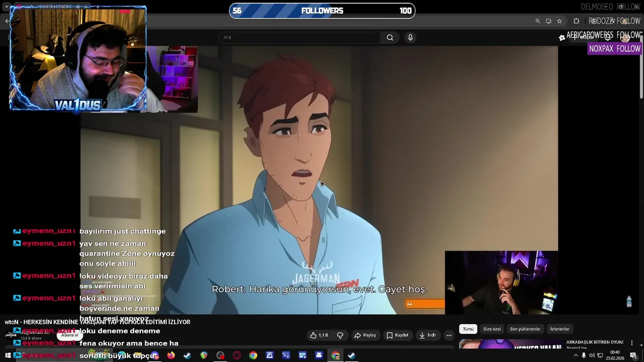Switch to the active Chrome window in taskbar
Screen dimensions: 644x362
336,355
